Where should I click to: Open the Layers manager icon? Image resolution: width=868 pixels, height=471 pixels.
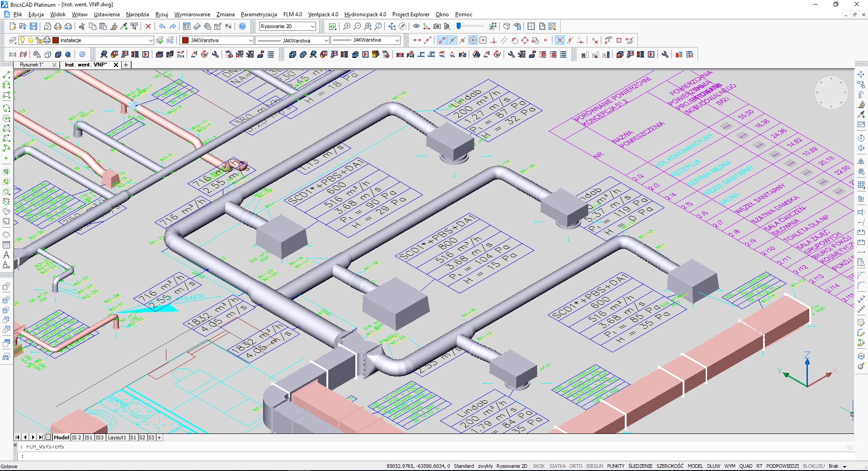click(x=13, y=40)
